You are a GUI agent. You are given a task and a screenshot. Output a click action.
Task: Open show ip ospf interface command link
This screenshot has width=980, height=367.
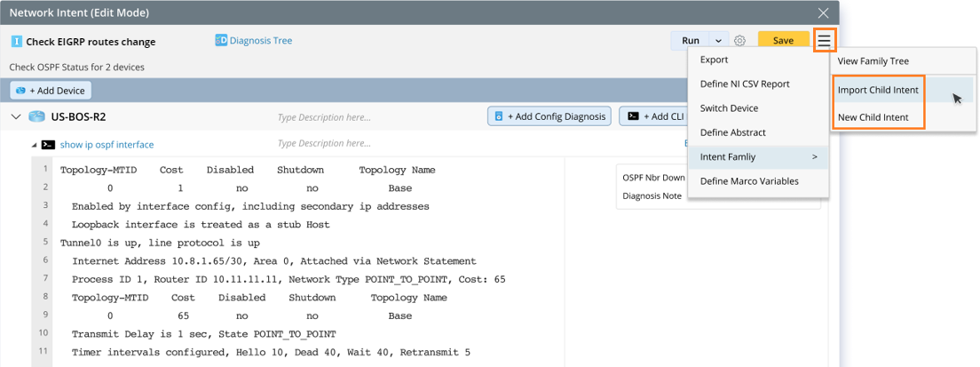coord(107,145)
